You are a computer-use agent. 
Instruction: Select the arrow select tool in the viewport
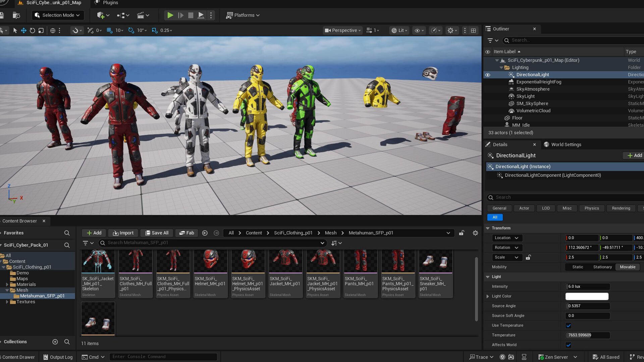point(15,30)
